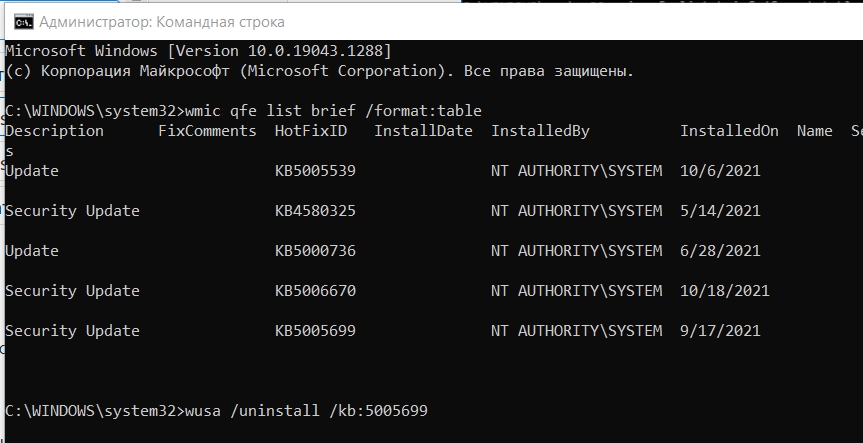
Task: Click 'Security Update' in the KB5005699 row
Action: (x=73, y=331)
